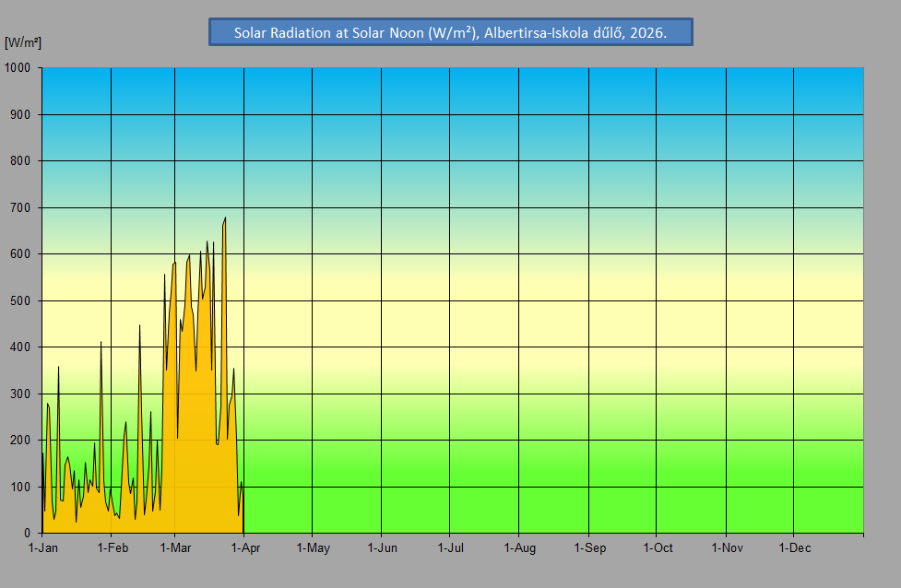Click the highest data peak near 680 W/m²

point(224,218)
